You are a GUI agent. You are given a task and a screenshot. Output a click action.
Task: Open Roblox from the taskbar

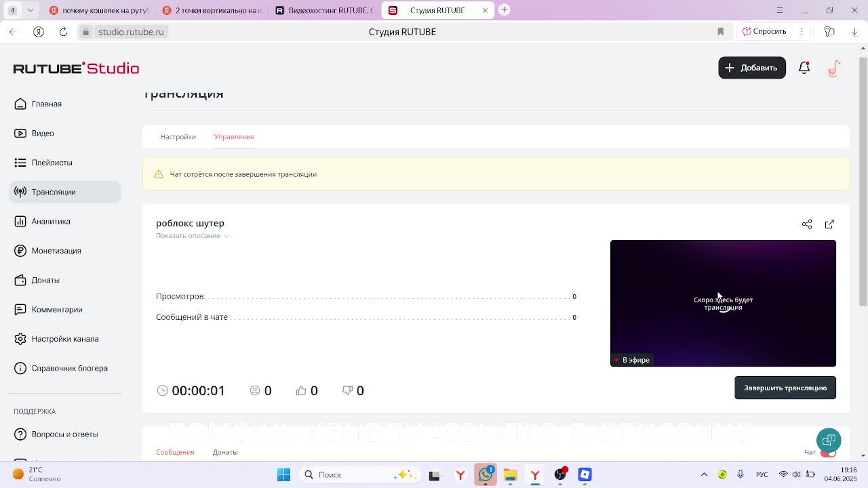click(x=585, y=474)
